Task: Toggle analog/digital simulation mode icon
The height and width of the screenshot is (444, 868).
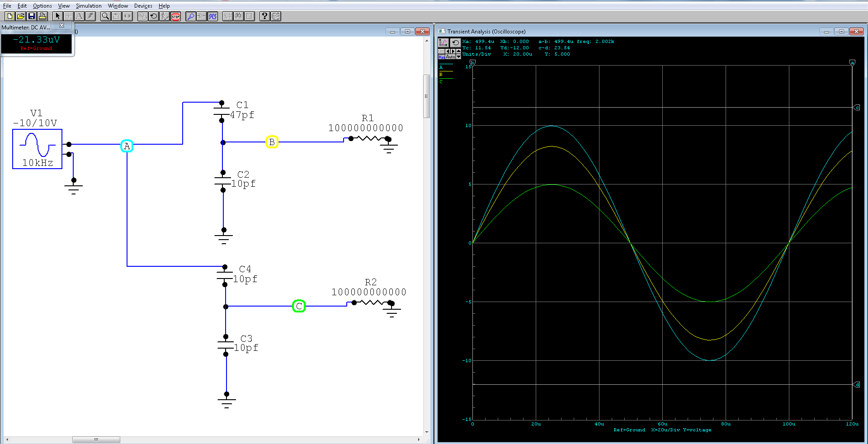Action: pos(142,16)
